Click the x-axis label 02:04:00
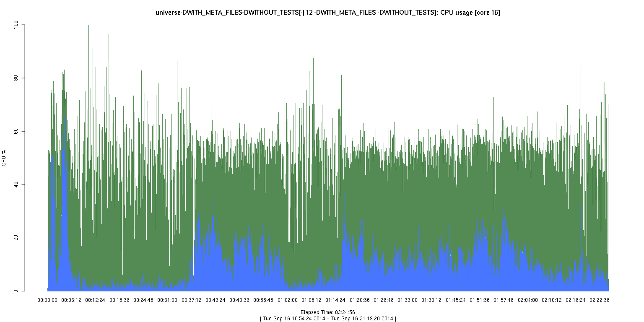644x322 pixels. click(x=528, y=300)
